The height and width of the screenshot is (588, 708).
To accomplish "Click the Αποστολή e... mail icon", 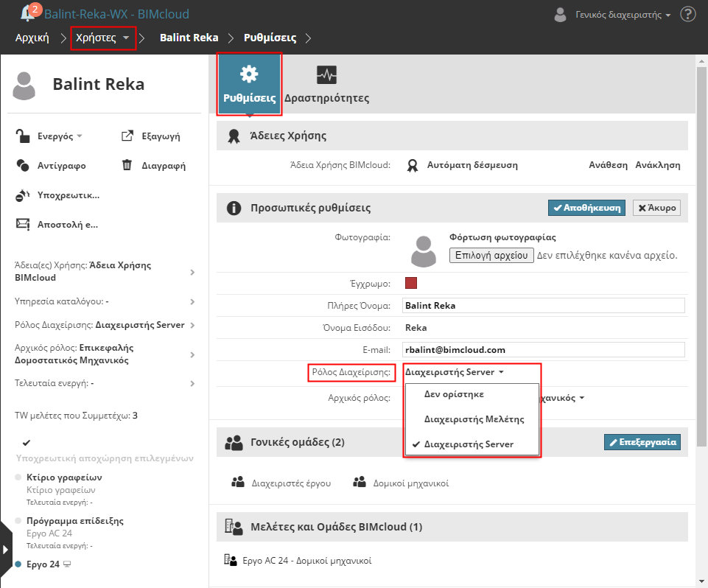I will coord(23,224).
